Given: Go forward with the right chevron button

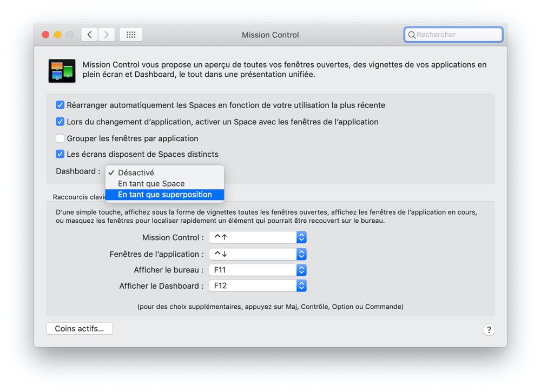Looking at the screenshot, I should click(106, 35).
